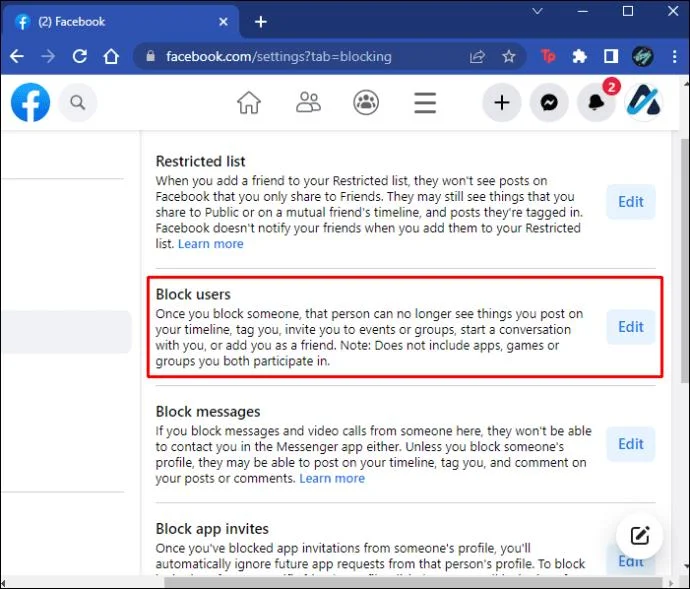Edit the Restricted list
690x589 pixels.
[x=631, y=202]
